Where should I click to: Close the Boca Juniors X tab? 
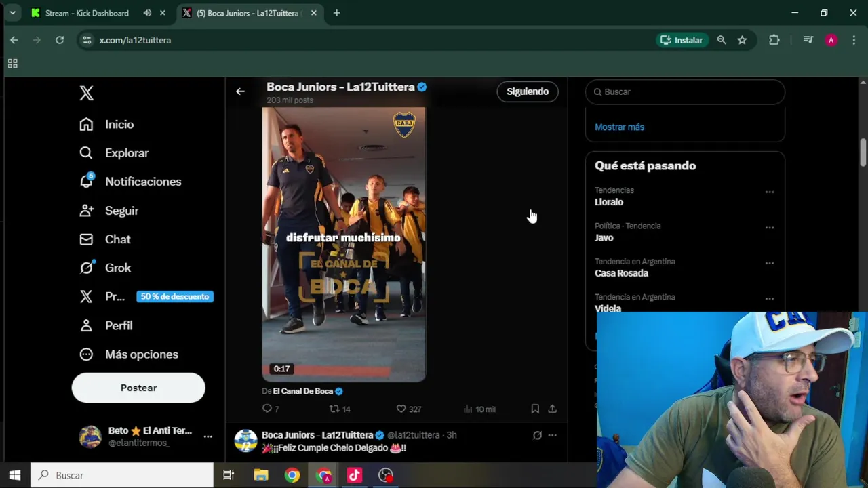click(313, 13)
